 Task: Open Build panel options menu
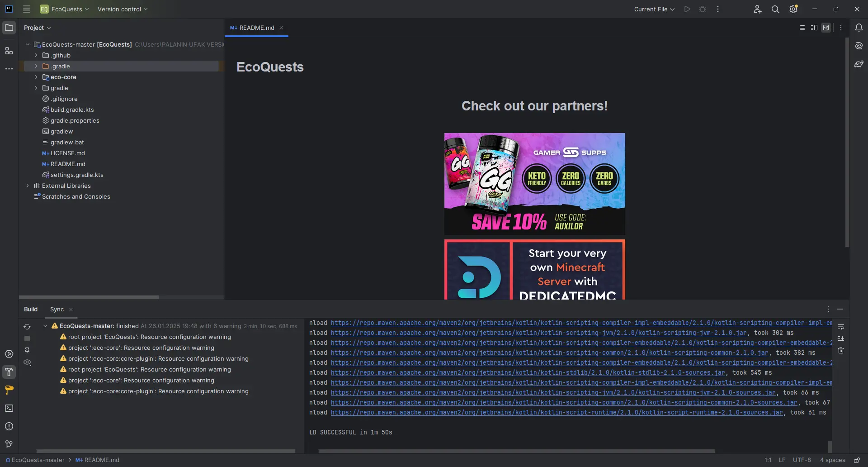pos(828,309)
